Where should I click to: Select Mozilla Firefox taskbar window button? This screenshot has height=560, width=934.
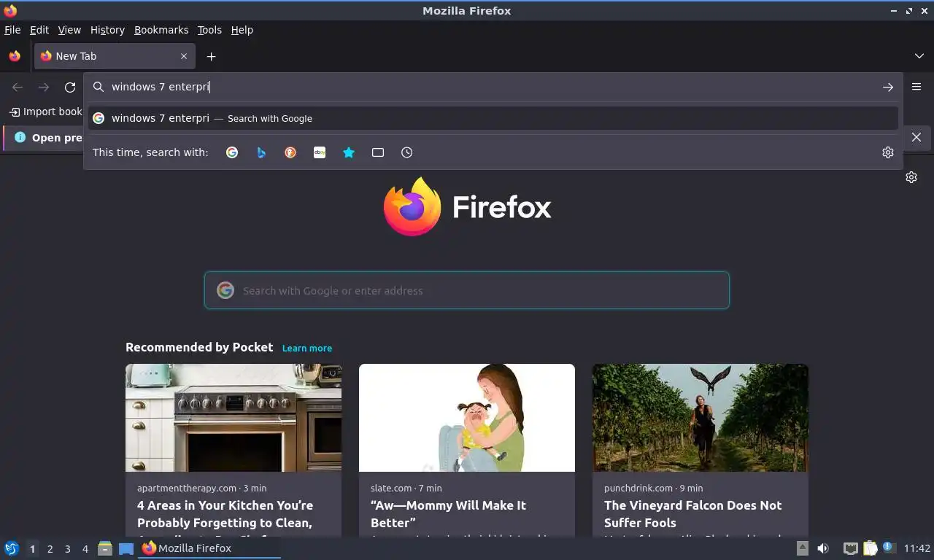[210, 548]
